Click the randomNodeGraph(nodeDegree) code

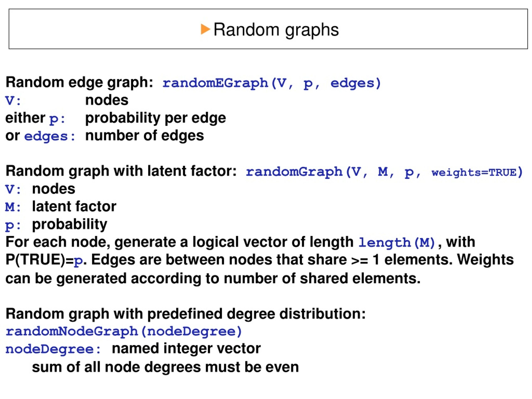(x=123, y=332)
